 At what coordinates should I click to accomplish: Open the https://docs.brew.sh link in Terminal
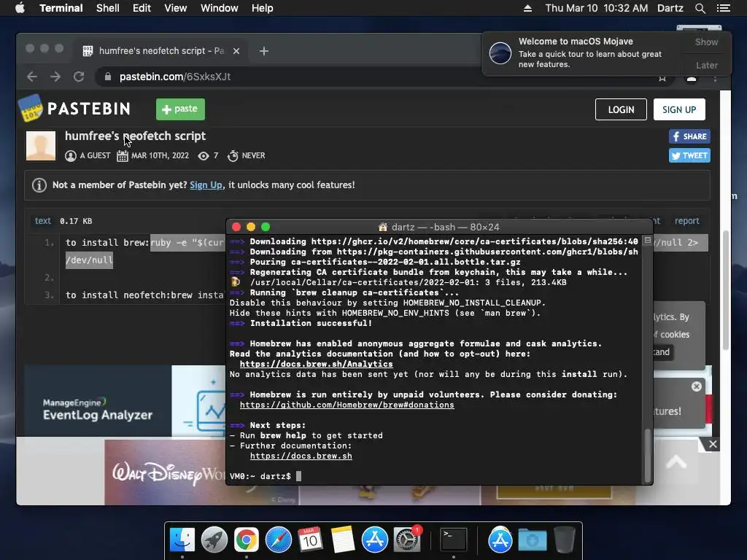(301, 456)
